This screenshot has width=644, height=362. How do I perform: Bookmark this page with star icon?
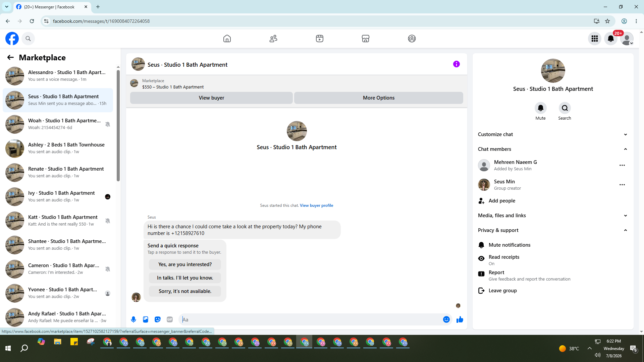click(x=607, y=21)
